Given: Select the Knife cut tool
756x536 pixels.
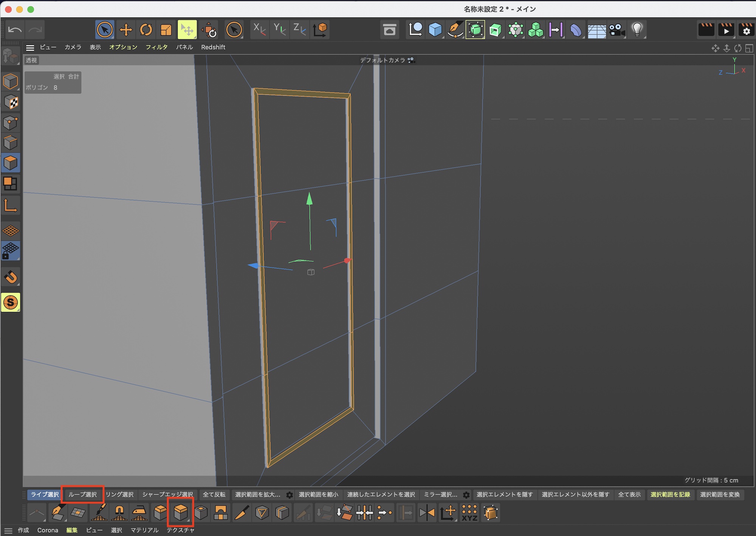Looking at the screenshot, I should pyautogui.click(x=241, y=513).
